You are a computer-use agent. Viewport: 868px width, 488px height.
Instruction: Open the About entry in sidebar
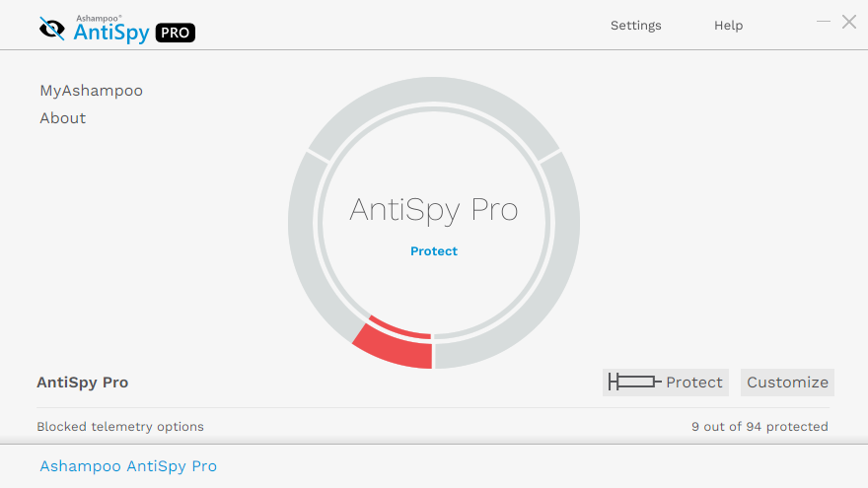pos(62,118)
